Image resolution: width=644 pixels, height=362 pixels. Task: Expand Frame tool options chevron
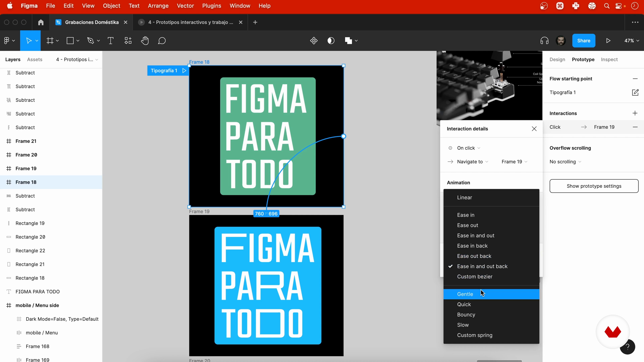58,41
